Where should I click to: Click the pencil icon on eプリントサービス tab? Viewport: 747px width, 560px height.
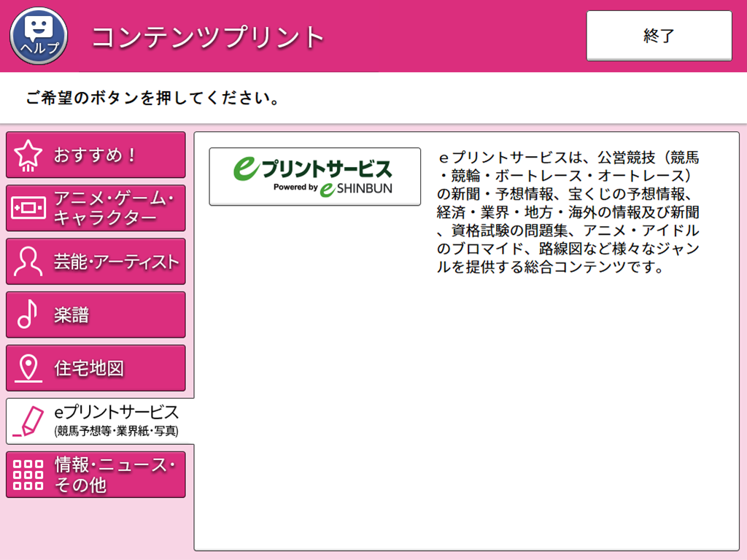pos(27,420)
